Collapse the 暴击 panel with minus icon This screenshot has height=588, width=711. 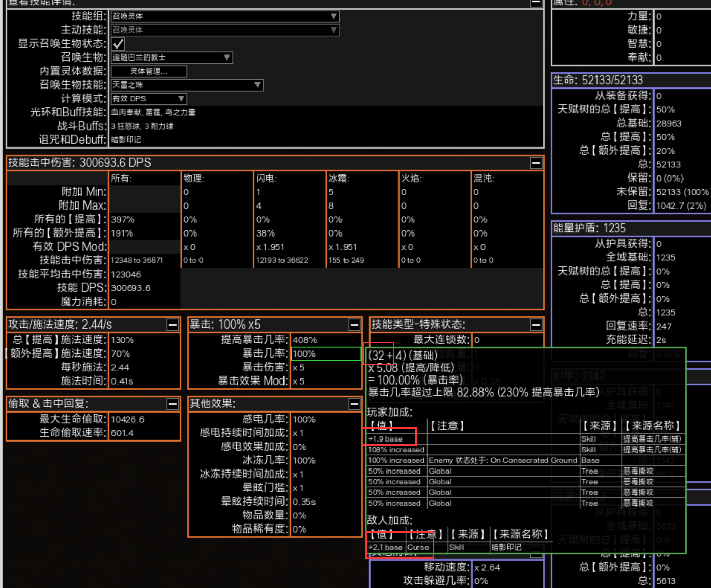354,325
